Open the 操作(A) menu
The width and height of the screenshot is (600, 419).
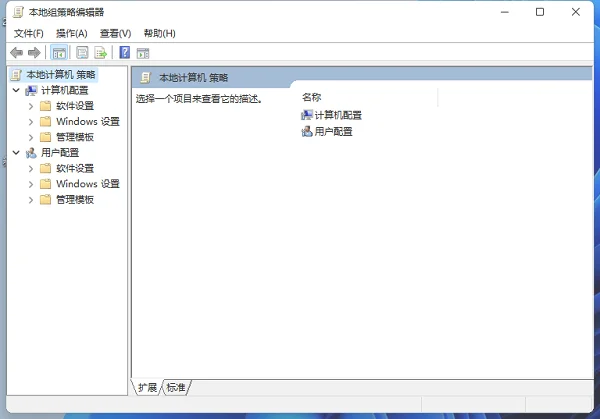pyautogui.click(x=72, y=34)
